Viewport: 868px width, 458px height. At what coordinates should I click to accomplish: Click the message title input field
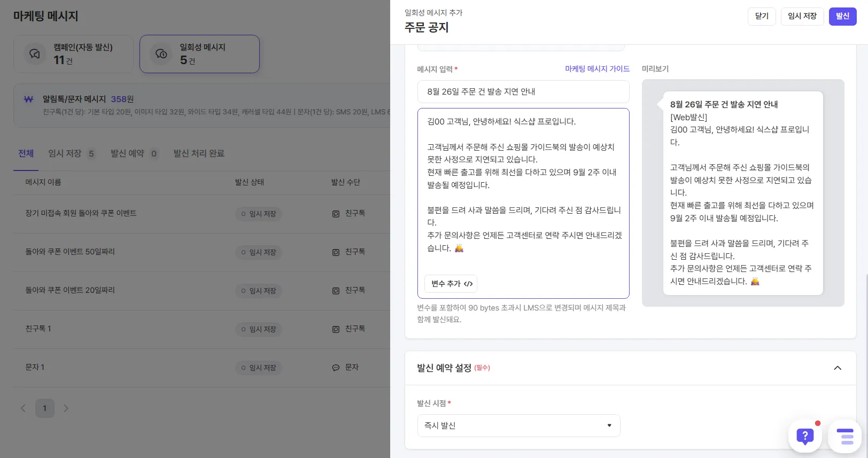pyautogui.click(x=523, y=92)
